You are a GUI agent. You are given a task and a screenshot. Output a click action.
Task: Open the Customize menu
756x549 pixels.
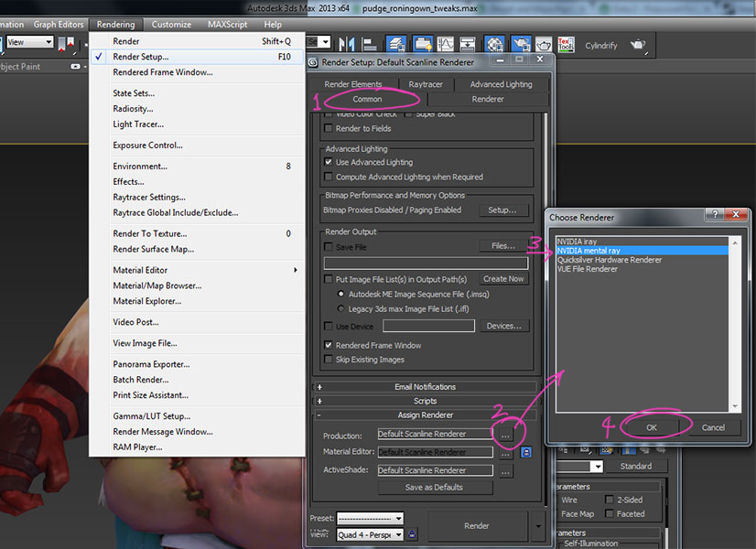point(171,24)
